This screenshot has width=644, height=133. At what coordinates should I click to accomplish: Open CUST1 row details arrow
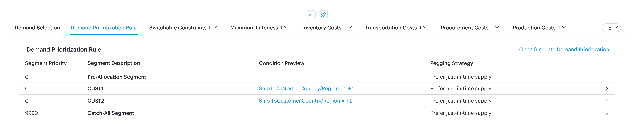(x=607, y=89)
